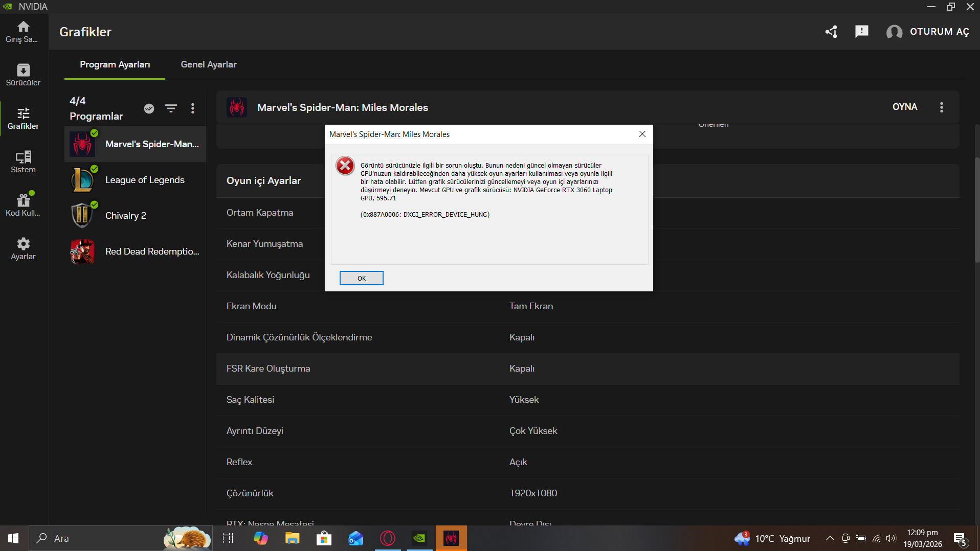The image size is (980, 551).
Task: Change Ayrıntı Düzeyi Çok Yüksek value
Action: pos(533,431)
